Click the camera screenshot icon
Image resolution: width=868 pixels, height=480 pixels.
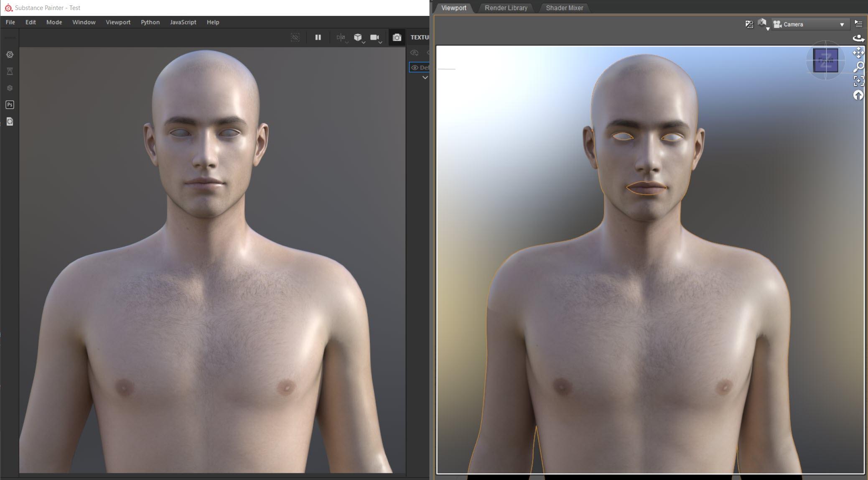click(397, 38)
